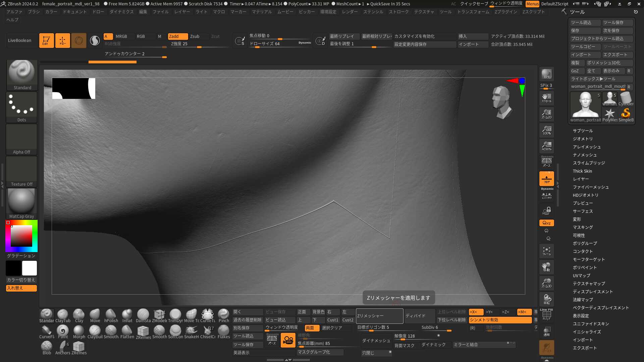Open the レンダー menu

[350, 11]
